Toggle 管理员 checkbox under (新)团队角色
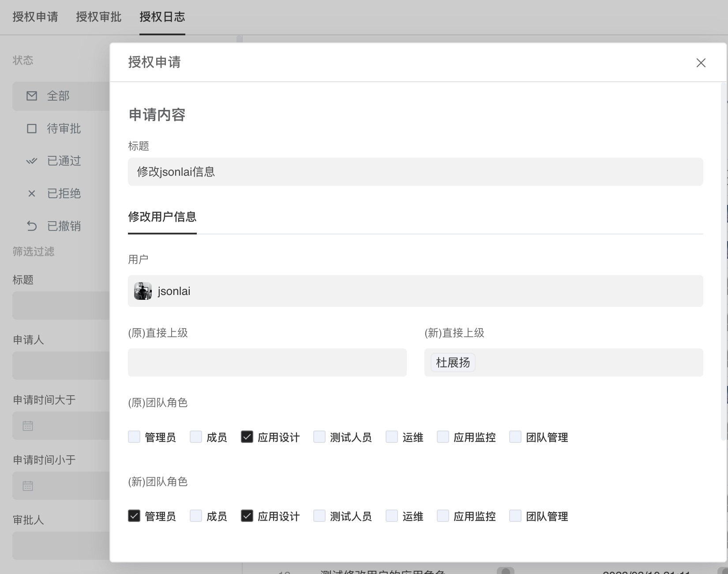Viewport: 728px width, 574px height. coord(134,516)
